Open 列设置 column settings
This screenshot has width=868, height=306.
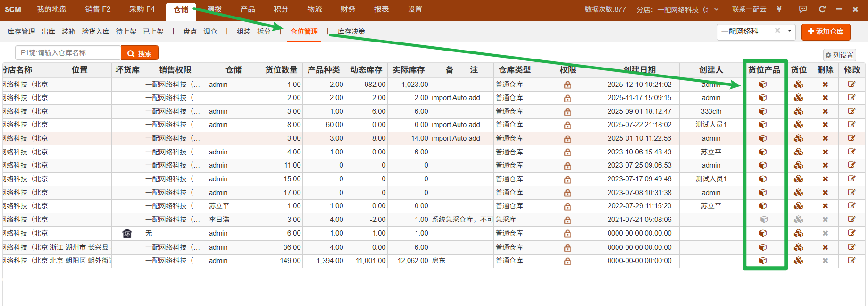(x=839, y=55)
